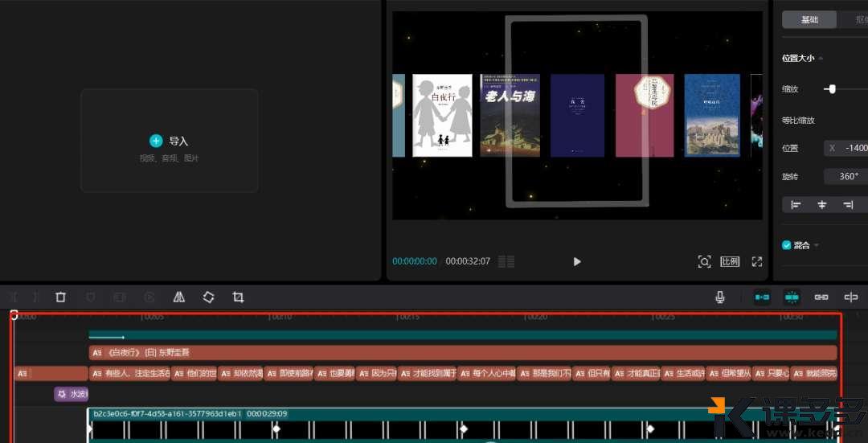Image resolution: width=868 pixels, height=443 pixels.
Task: Select the 才能找到属于 subtitle clip
Action: click(428, 373)
